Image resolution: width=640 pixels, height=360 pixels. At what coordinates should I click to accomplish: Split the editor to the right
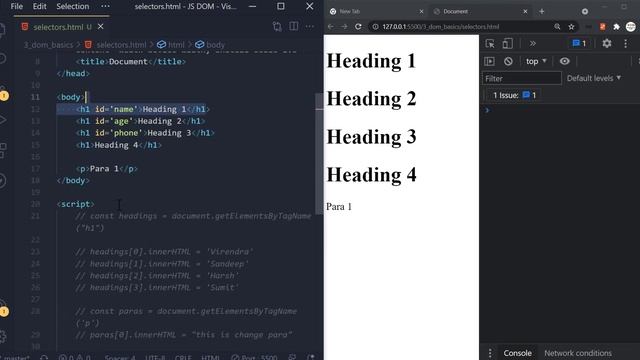tap(293, 27)
